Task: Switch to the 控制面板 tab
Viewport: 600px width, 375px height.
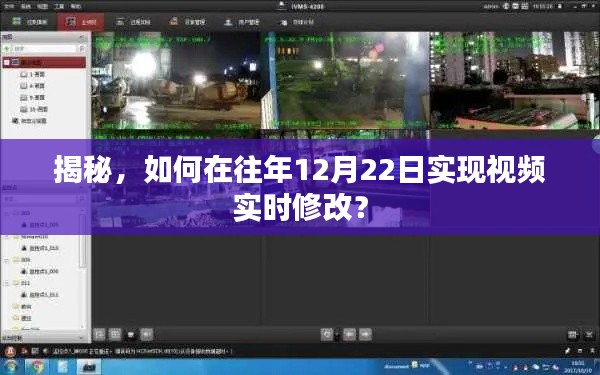Action: pyautogui.click(x=30, y=22)
